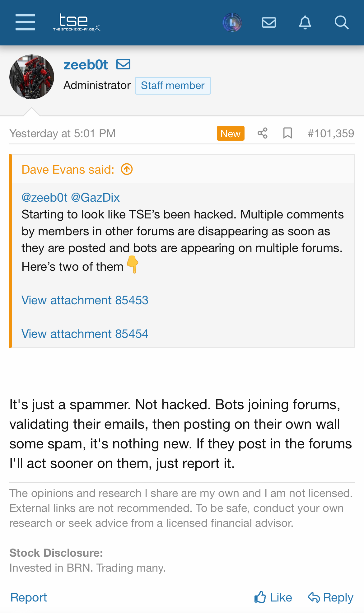Click the @zeeb0t mention in quote

pos(44,198)
